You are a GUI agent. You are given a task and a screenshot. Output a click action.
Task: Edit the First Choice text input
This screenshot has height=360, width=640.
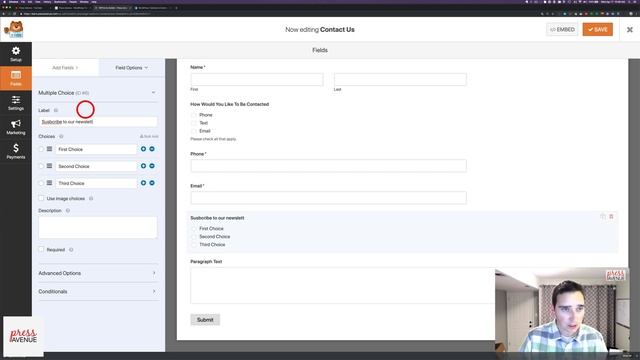point(96,149)
